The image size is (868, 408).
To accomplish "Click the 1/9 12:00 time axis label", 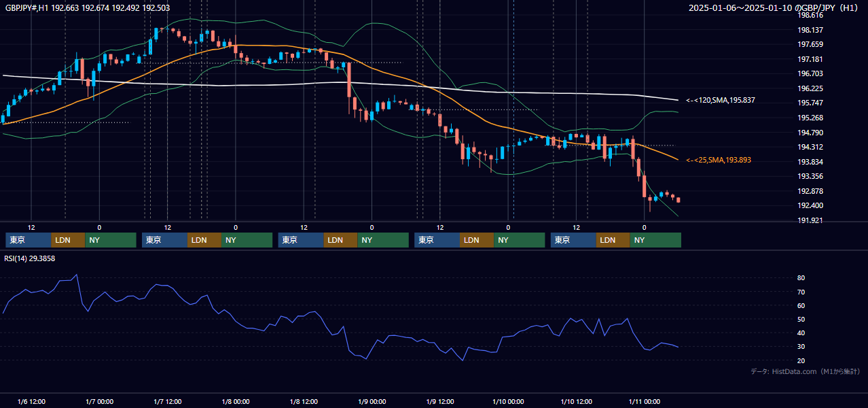I will (439, 402).
